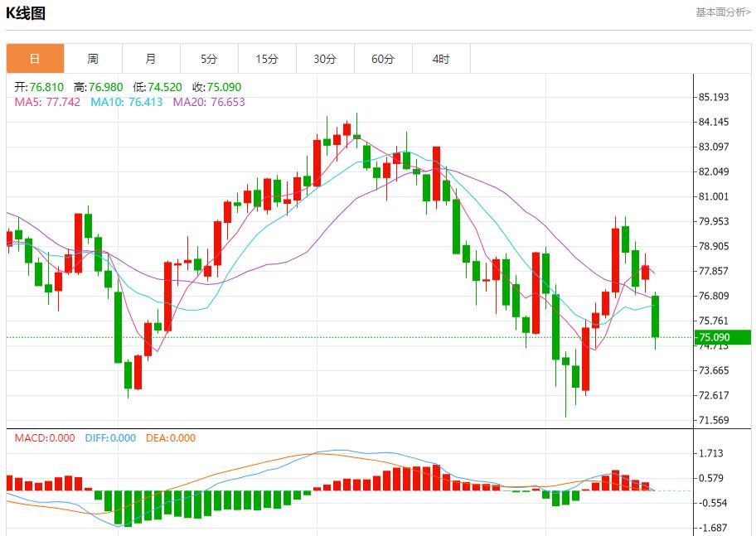Click the MACD:0.000 indicator label
This screenshot has width=756, height=536.
44,438
